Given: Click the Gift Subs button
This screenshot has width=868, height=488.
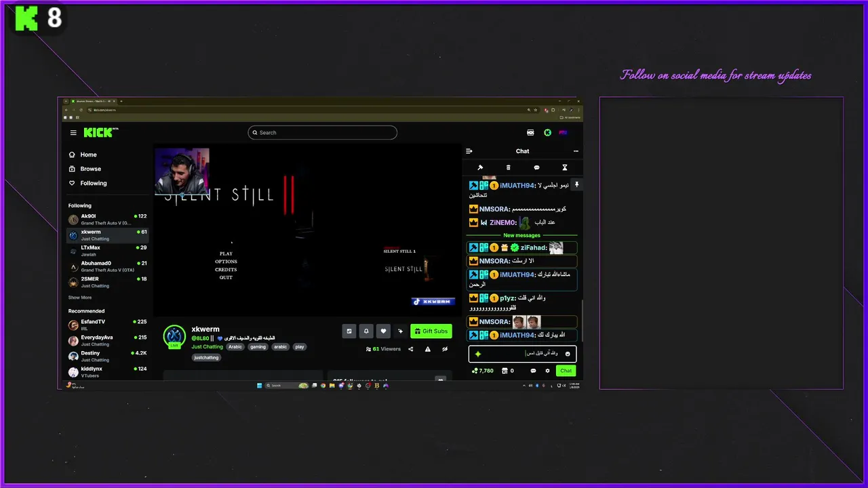Looking at the screenshot, I should (x=431, y=331).
